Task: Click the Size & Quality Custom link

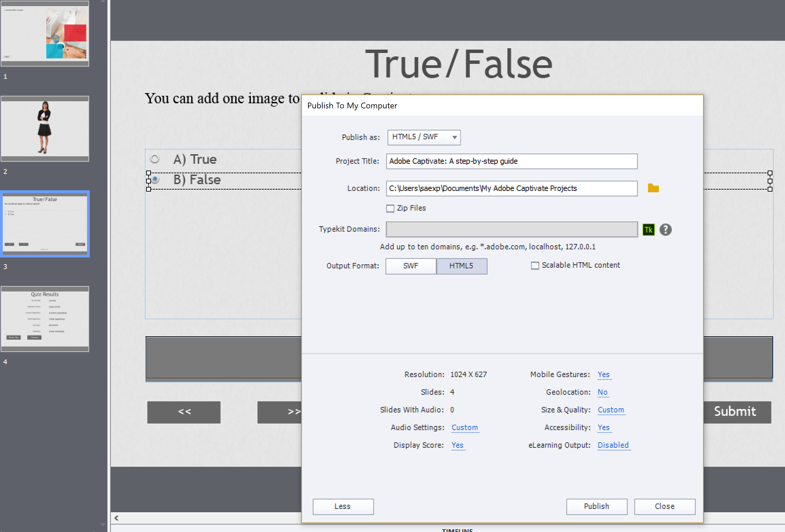Action: point(611,410)
